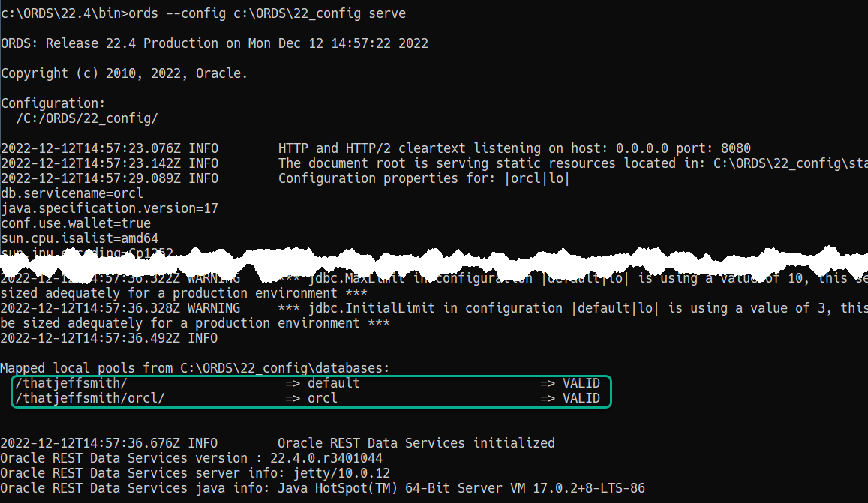Viewport: 868px width, 503px height.
Task: Click the java.specification.version=17 property
Action: point(110,208)
